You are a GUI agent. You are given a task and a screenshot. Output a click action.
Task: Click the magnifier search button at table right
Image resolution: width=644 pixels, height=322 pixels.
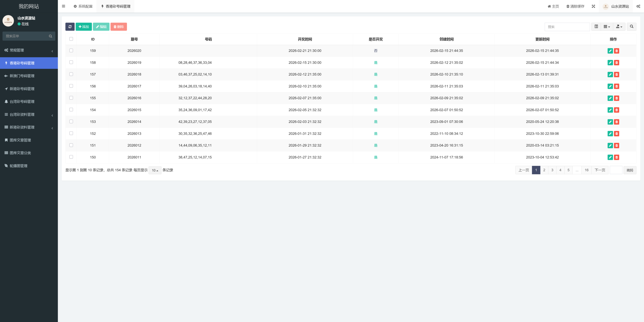(631, 27)
